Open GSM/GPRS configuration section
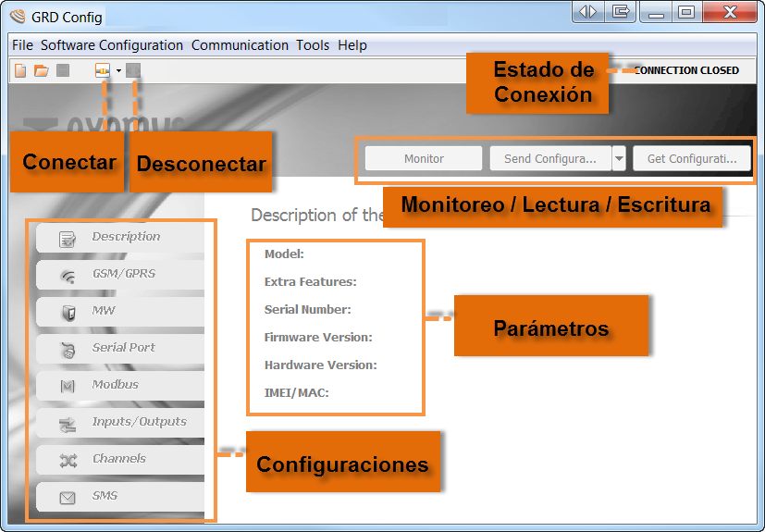Viewport: 765px width, 532px height. coord(120,274)
